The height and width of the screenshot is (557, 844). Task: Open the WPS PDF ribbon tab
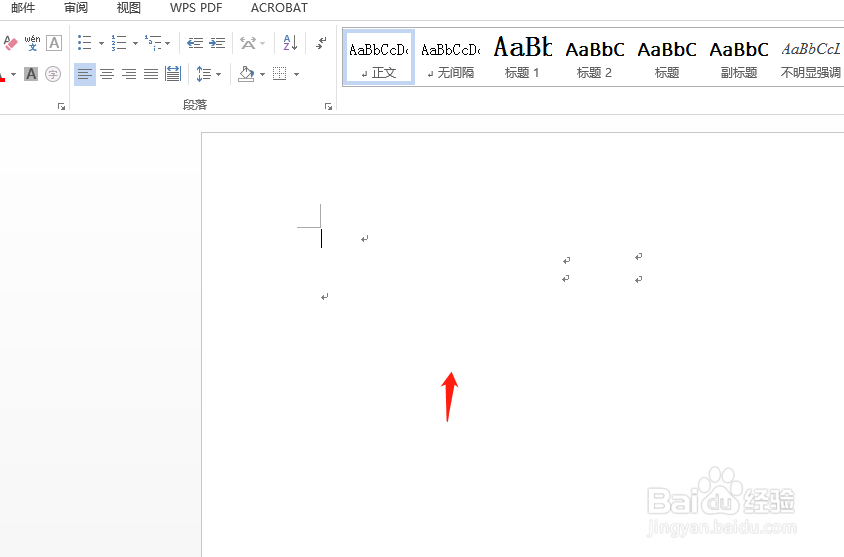tap(196, 8)
